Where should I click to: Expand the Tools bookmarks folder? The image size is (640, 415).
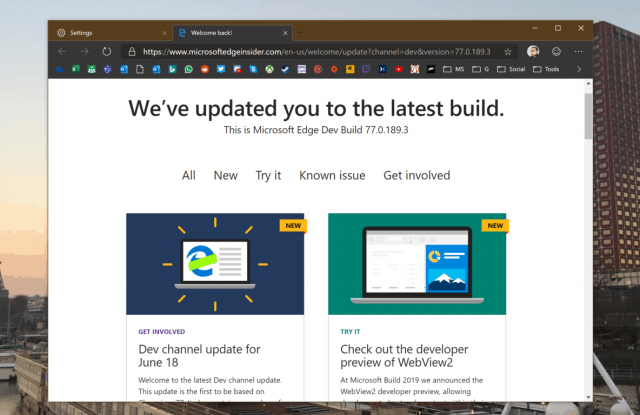(x=546, y=69)
